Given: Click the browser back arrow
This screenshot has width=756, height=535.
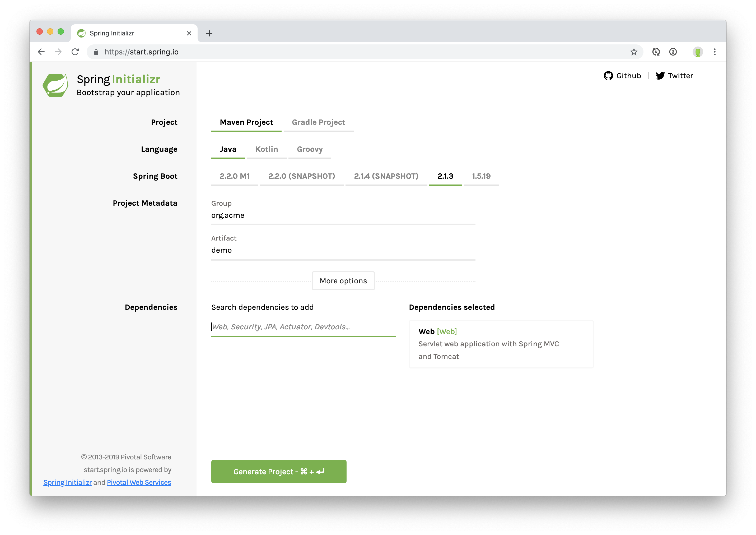Looking at the screenshot, I should click(x=41, y=52).
